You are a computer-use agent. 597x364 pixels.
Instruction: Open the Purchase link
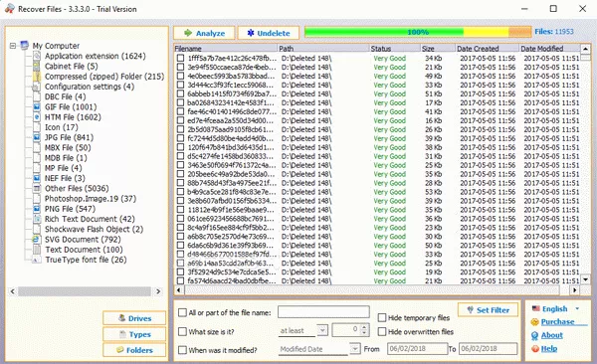[x=557, y=322]
